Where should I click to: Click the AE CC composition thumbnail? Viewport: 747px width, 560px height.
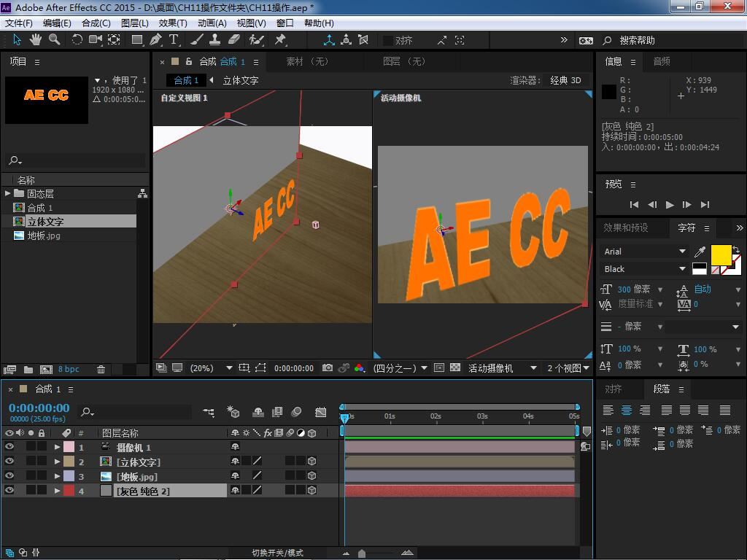point(47,100)
